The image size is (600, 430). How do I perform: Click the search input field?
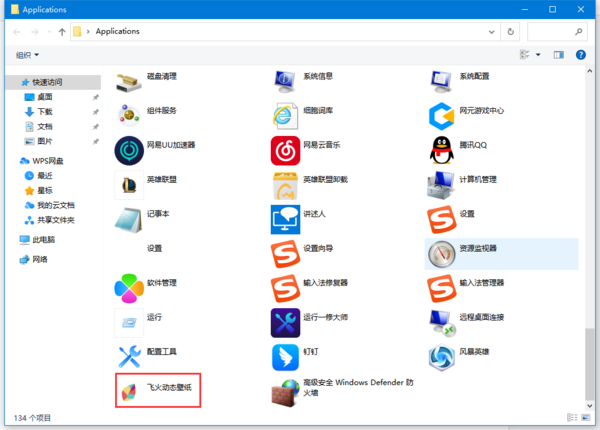(557, 32)
